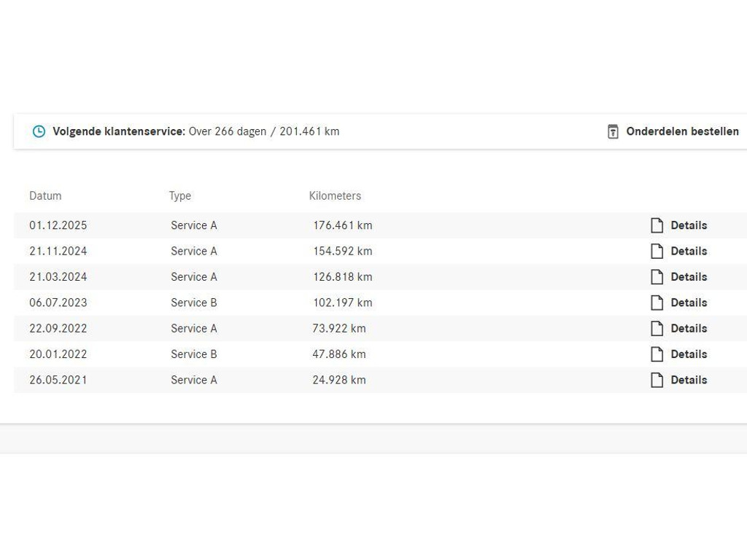The height and width of the screenshot is (560, 747).
Task: Open Details of the 47.886 km Service B
Action: click(689, 354)
